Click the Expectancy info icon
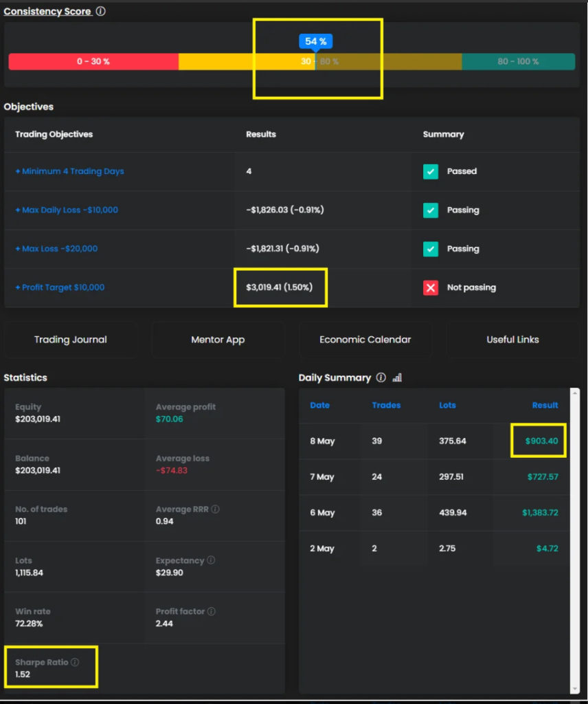The height and width of the screenshot is (704, 588). 211,560
